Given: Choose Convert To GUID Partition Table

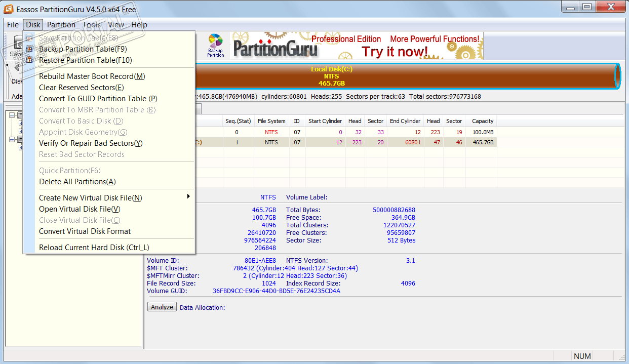Looking at the screenshot, I should [109, 99].
